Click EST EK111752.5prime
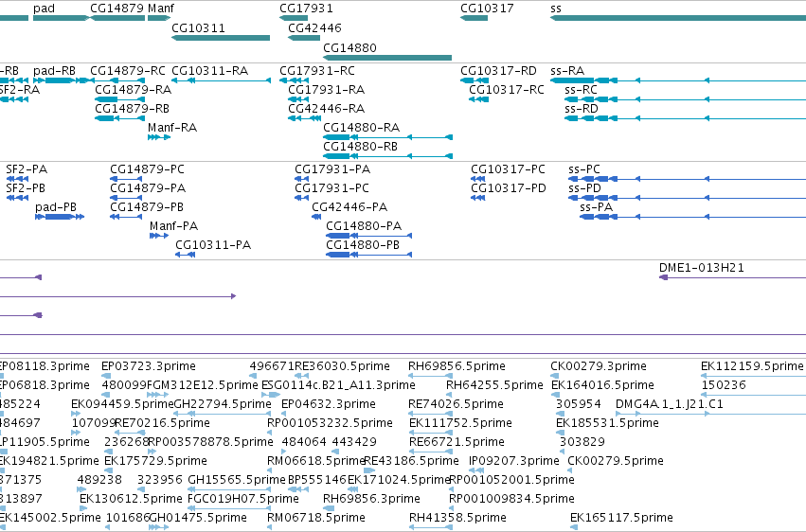806x532 pixels. click(460, 423)
